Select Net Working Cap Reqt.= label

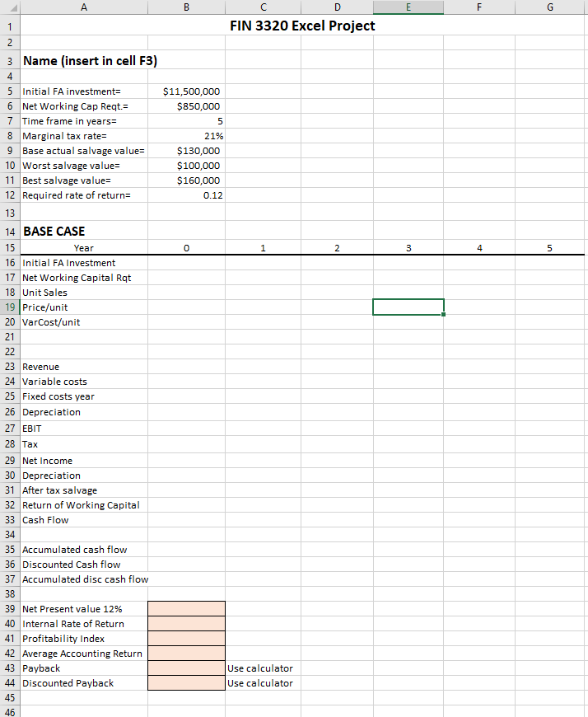(x=76, y=106)
